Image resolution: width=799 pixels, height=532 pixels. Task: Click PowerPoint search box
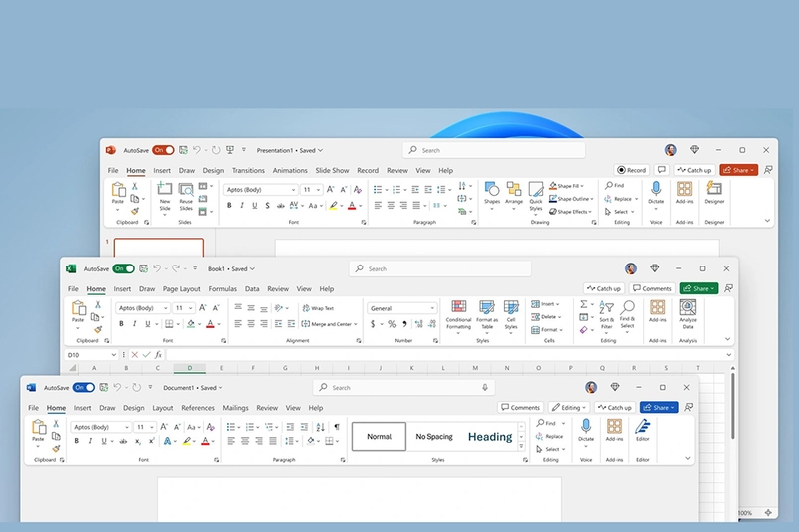tap(494, 150)
